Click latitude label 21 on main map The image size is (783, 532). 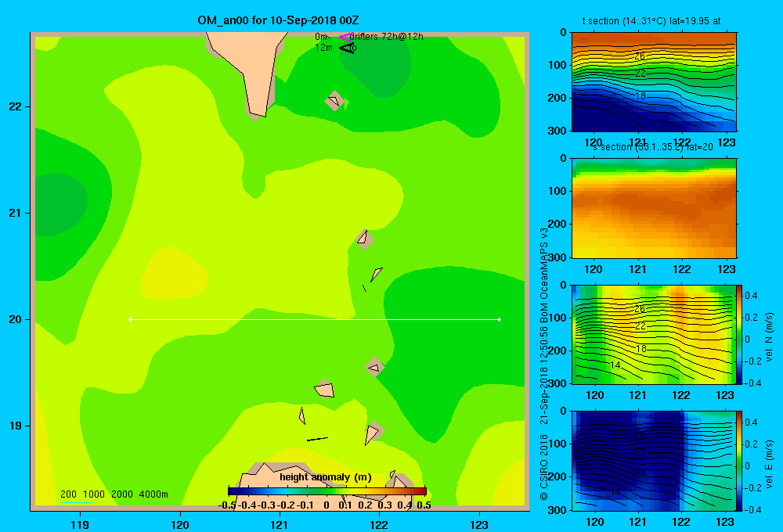coord(16,213)
